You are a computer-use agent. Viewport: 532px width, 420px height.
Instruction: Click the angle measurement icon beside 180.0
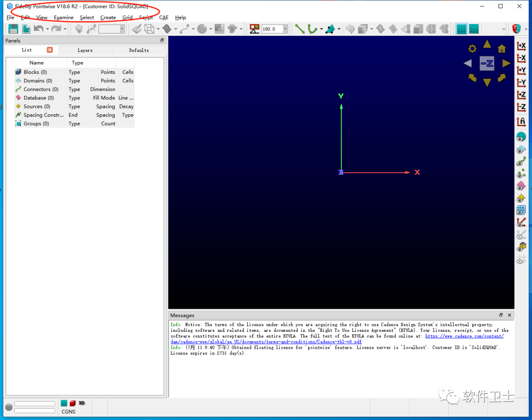[255, 29]
